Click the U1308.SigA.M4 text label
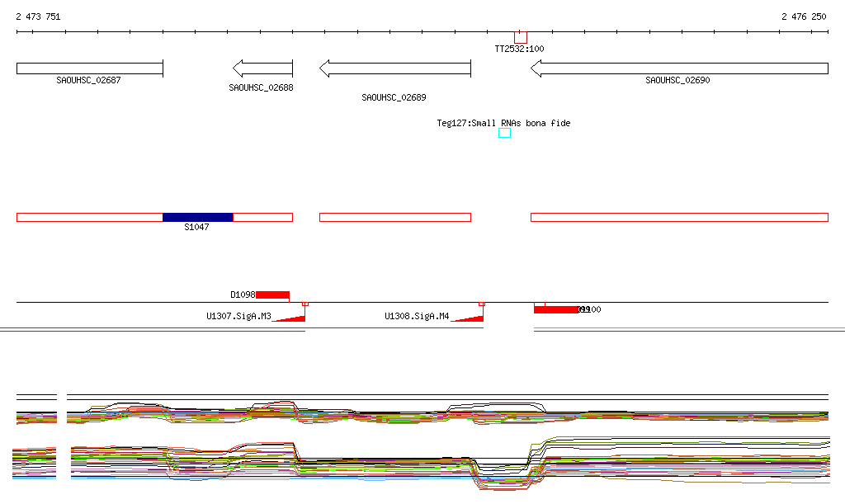Screen dimensions: 845x504 [x=417, y=316]
